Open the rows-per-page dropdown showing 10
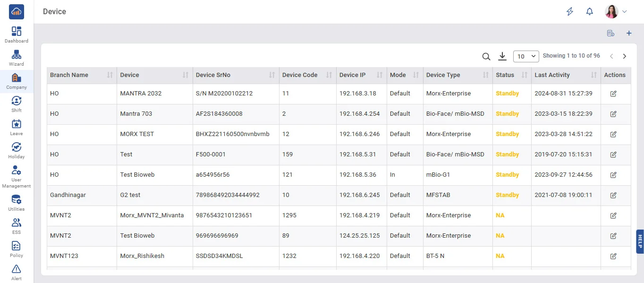The width and height of the screenshot is (644, 283). [x=526, y=56]
